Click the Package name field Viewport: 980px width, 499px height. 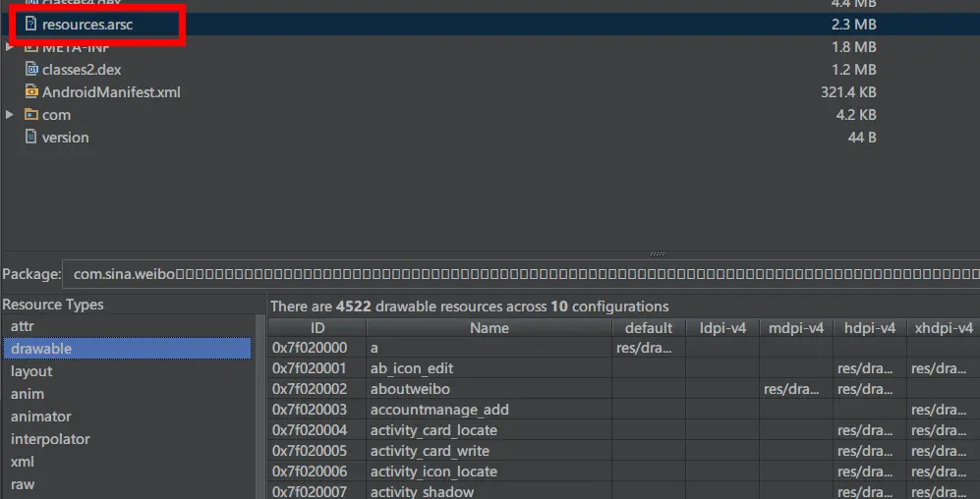coord(521,274)
